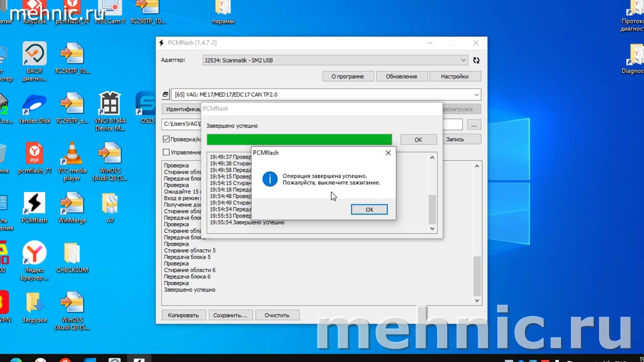Open the A7 folder on desktop
The height and width of the screenshot is (362, 644).
coord(110,208)
